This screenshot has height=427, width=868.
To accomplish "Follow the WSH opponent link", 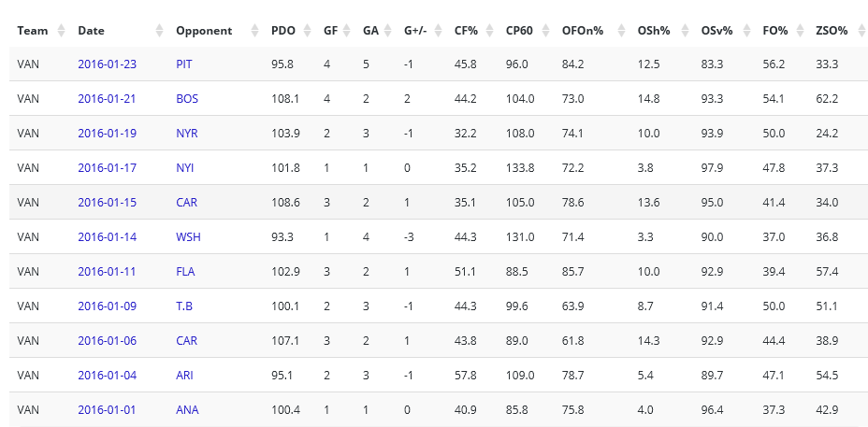I will (188, 237).
